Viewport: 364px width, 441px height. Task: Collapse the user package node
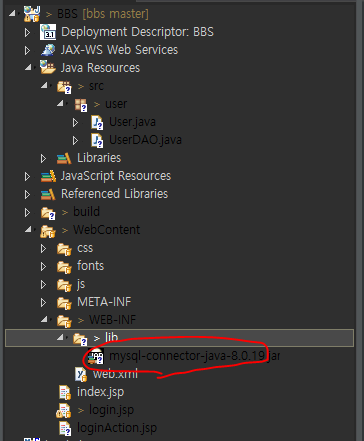click(x=61, y=103)
